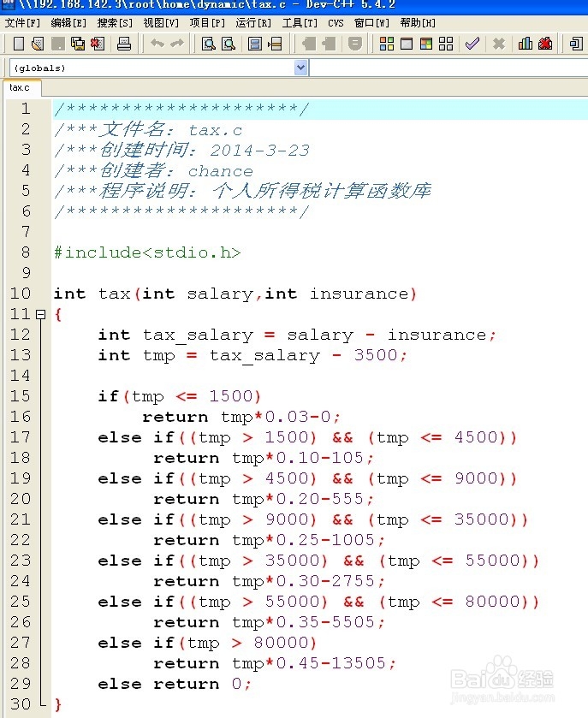Click the New file toolbar icon
This screenshot has height=718, width=588.
tap(19, 44)
